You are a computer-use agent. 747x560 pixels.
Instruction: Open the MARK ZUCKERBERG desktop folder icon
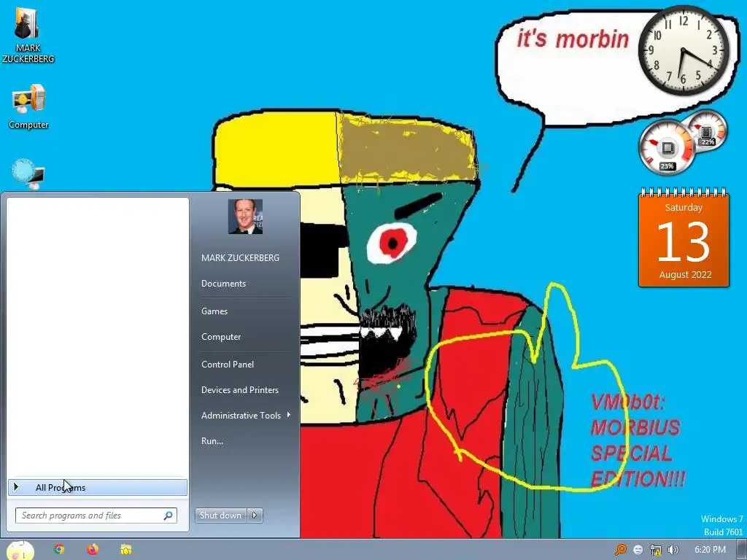pos(28,35)
